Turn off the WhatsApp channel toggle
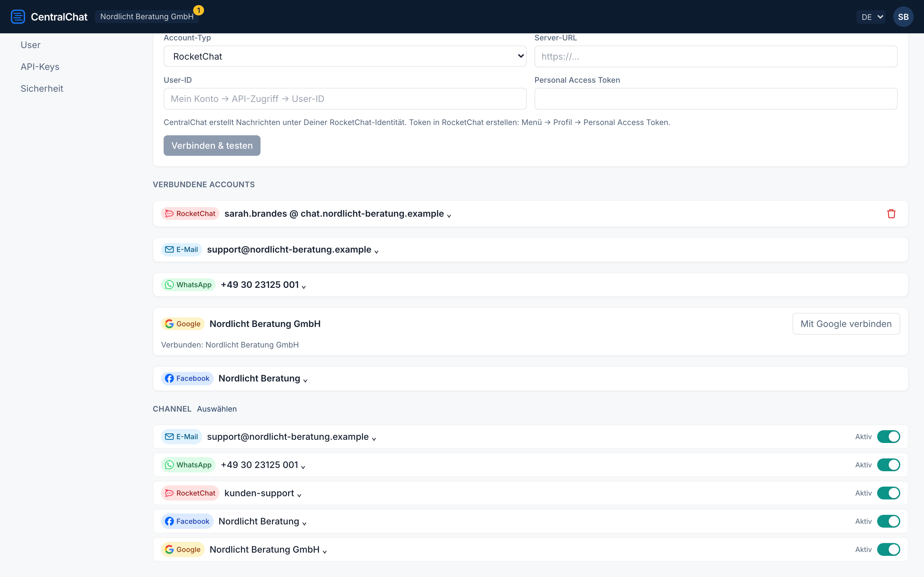This screenshot has height=577, width=924. click(888, 465)
